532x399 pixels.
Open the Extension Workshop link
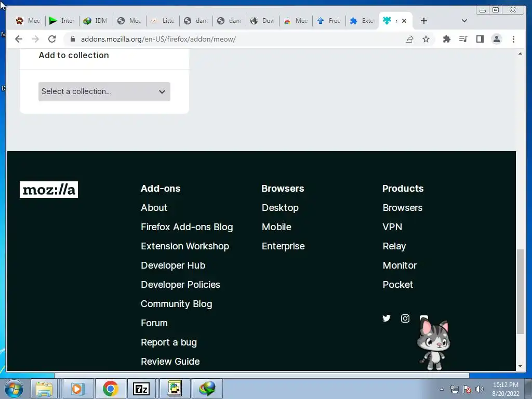(x=185, y=246)
